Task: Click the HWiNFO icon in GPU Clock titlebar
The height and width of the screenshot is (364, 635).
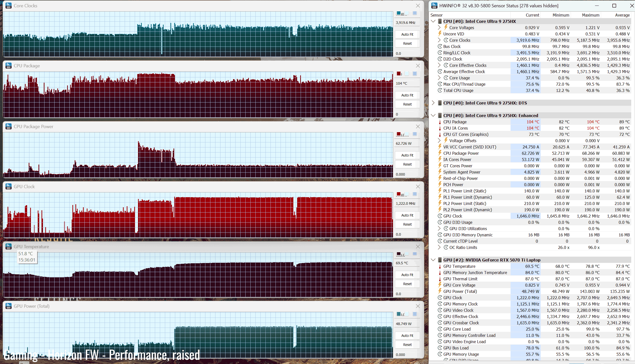Action: (9, 186)
